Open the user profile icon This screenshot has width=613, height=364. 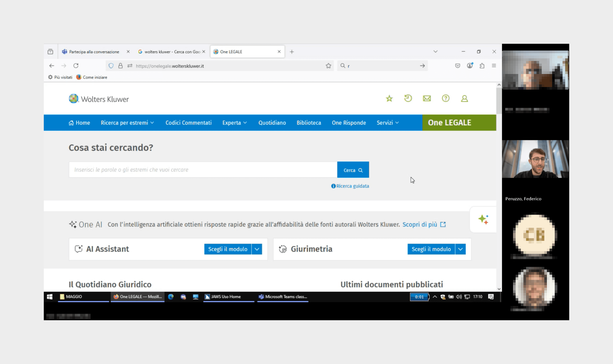[x=464, y=98]
